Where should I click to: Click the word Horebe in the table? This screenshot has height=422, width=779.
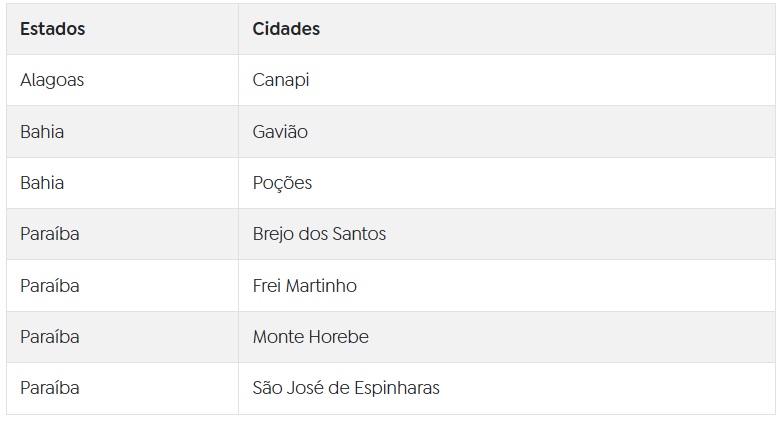pos(339,337)
